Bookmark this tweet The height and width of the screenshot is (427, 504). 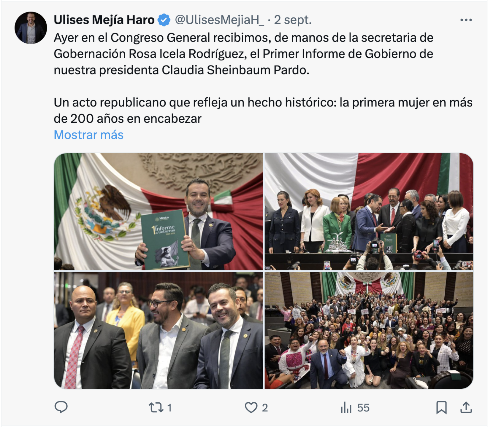pos(441,407)
